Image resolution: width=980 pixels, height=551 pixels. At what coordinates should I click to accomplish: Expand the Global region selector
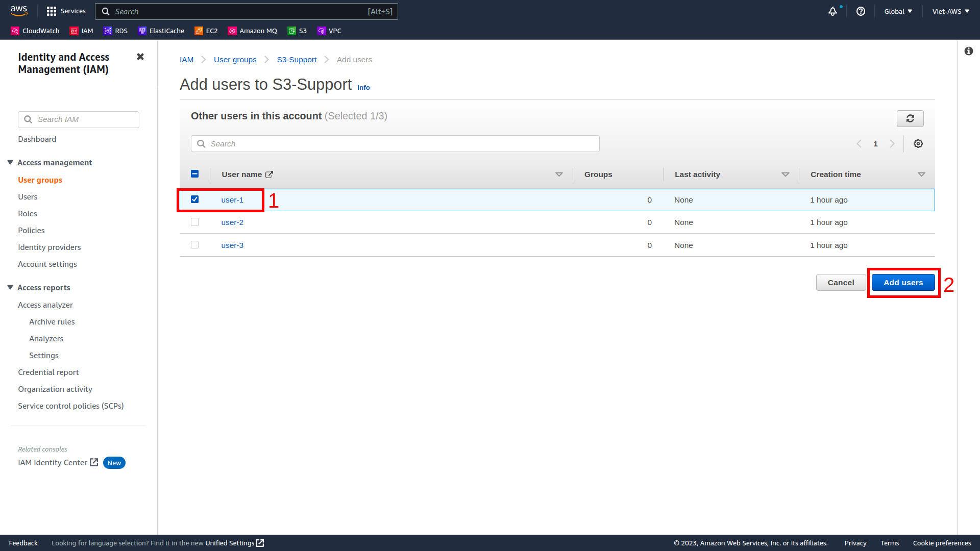[x=898, y=11]
